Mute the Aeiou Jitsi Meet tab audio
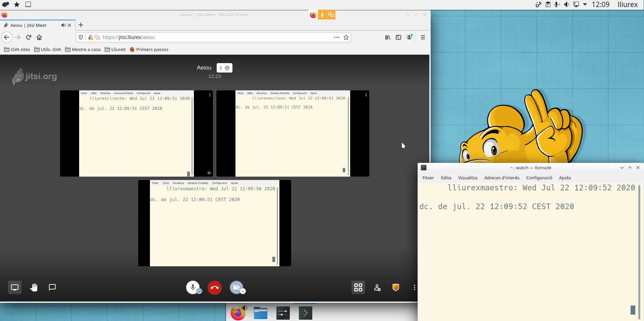 63,25
